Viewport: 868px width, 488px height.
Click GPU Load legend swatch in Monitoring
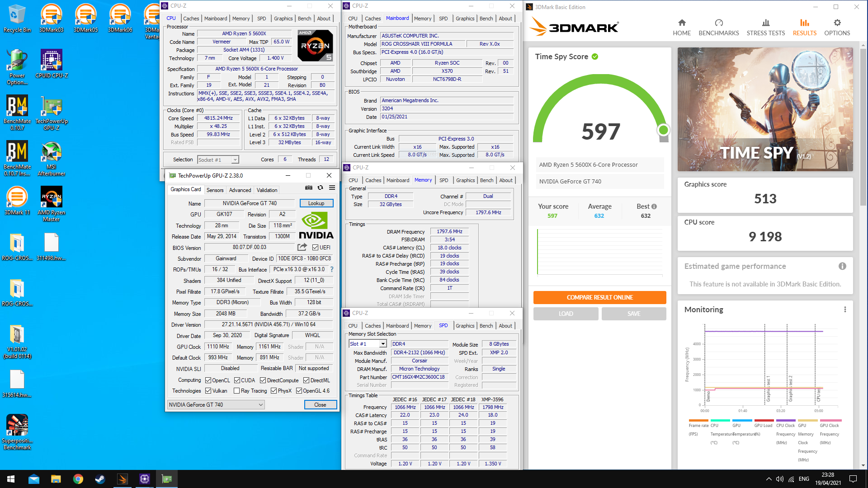tap(764, 421)
